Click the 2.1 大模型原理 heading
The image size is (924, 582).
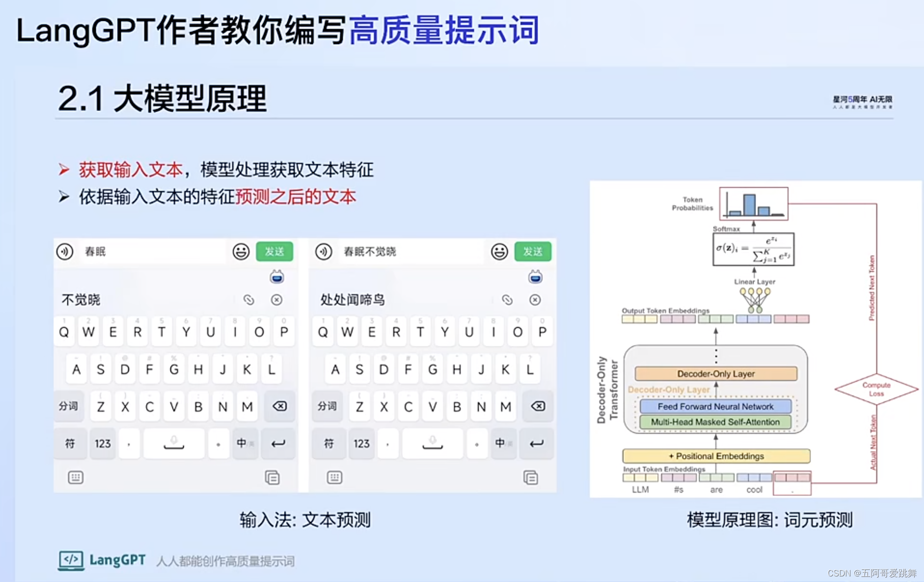point(163,98)
